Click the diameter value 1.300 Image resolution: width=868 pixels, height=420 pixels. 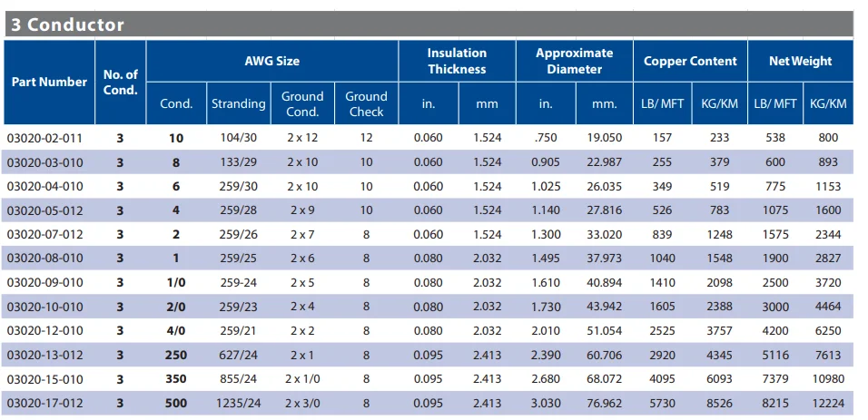pos(546,234)
